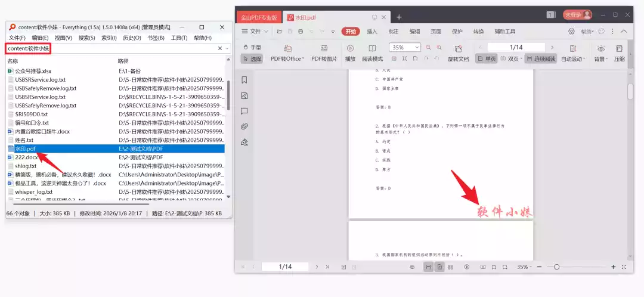Toggle 连续阅读 continuous reading
The image size is (644, 297).
(x=540, y=58)
